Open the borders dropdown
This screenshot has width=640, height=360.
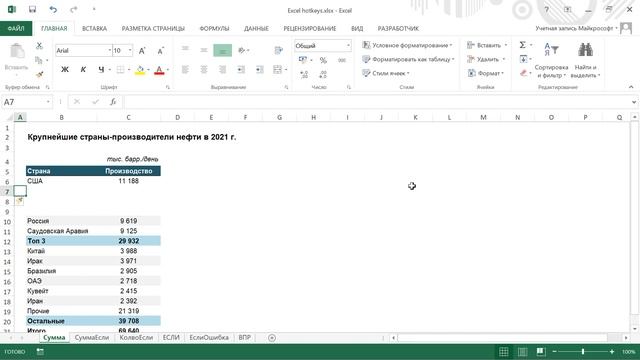tap(129, 70)
